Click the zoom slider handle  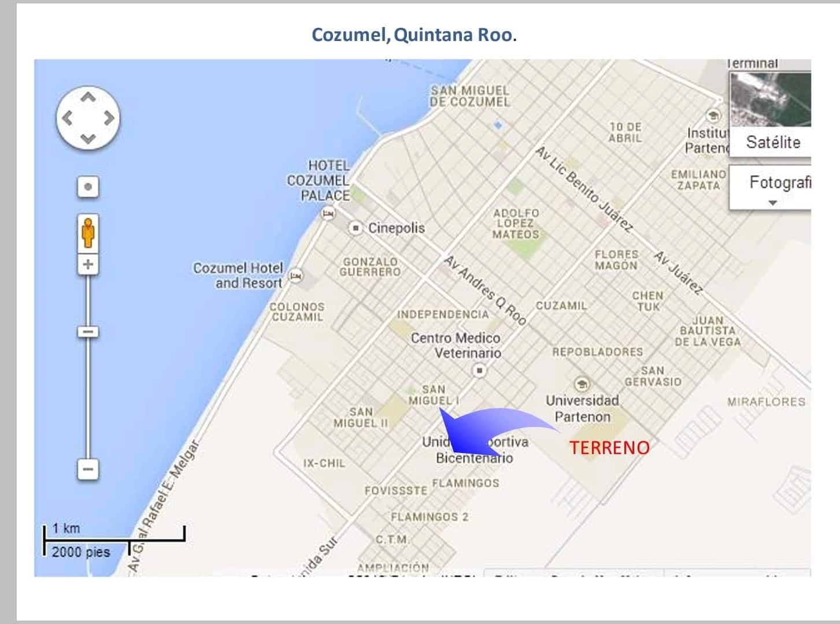[88, 332]
